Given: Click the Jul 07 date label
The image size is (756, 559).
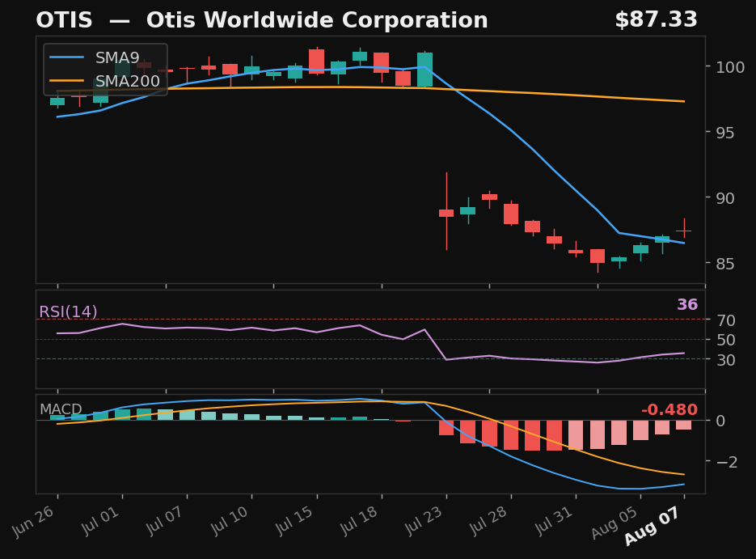Looking at the screenshot, I should [x=165, y=520].
